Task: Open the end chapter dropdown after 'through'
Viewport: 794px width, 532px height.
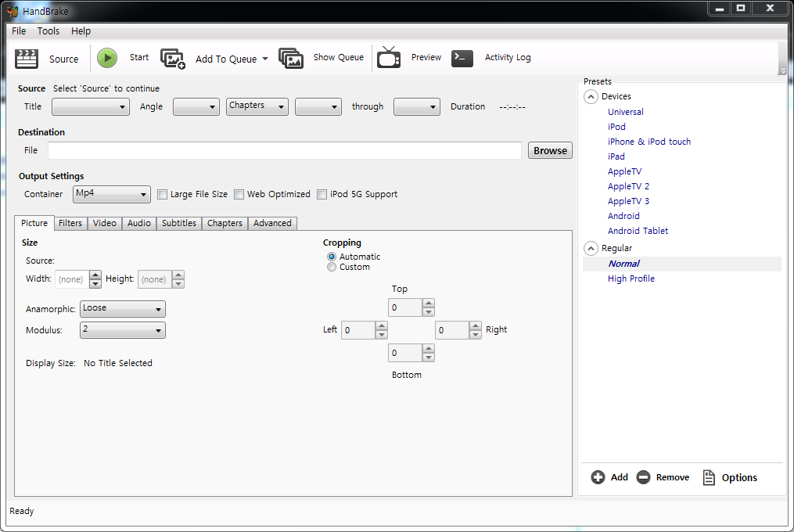Action: (x=417, y=107)
